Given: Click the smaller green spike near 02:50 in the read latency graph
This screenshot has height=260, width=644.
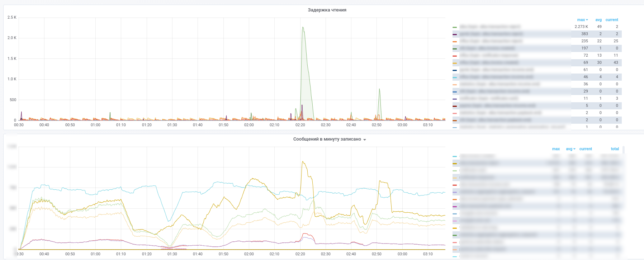Looking at the screenshot, I should [x=379, y=89].
